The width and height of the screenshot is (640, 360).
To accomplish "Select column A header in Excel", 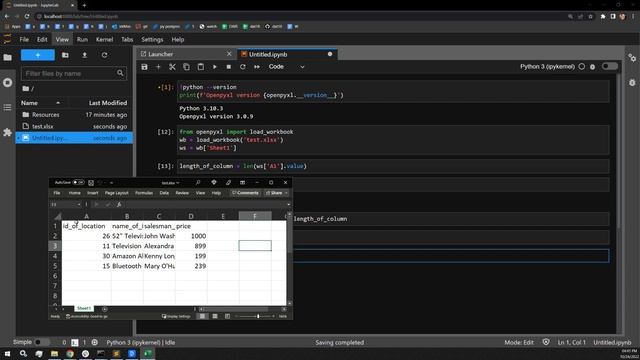I will click(x=86, y=216).
